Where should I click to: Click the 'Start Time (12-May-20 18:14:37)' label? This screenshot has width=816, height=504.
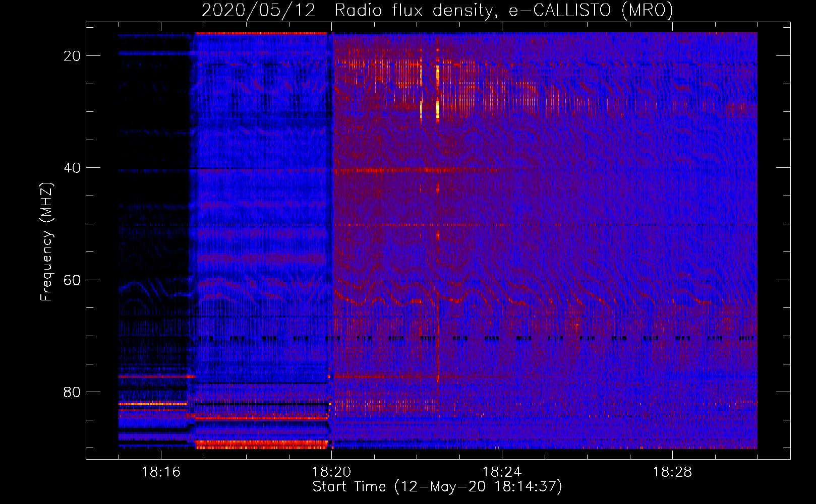437,487
